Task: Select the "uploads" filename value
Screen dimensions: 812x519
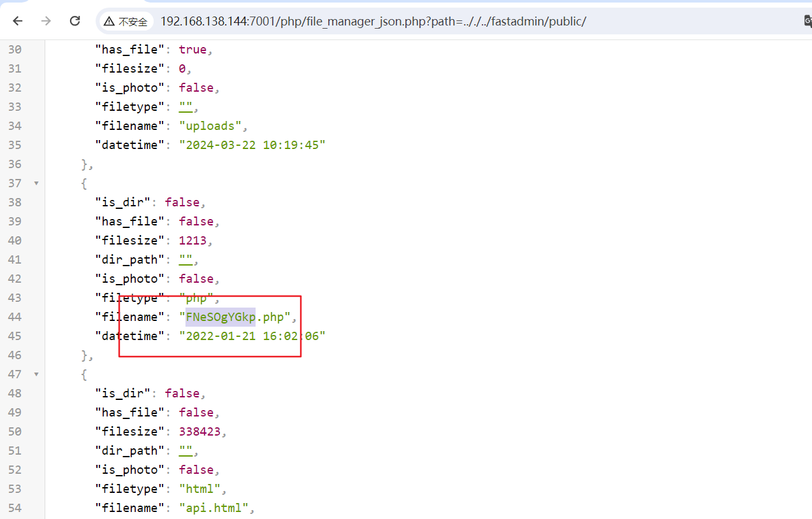Action: (210, 125)
